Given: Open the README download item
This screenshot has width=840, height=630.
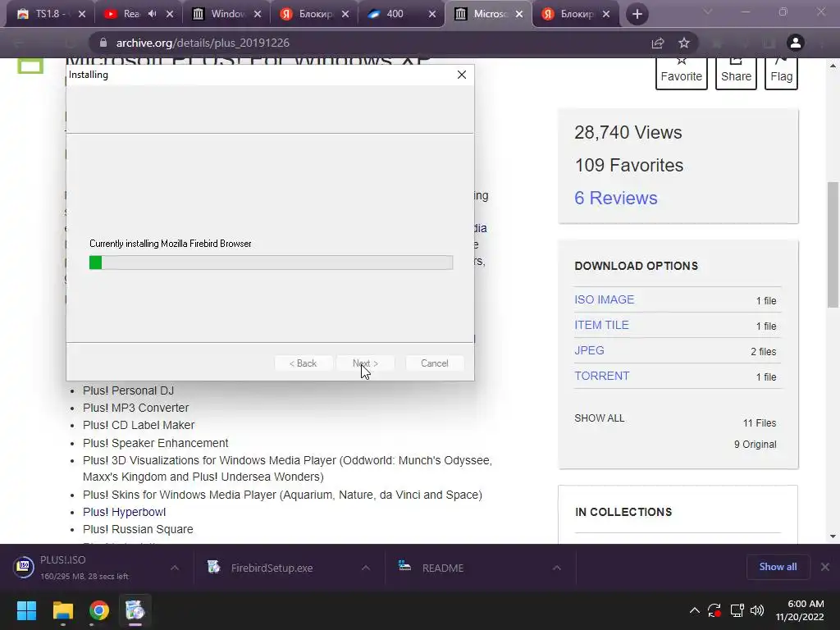Looking at the screenshot, I should click(x=442, y=568).
